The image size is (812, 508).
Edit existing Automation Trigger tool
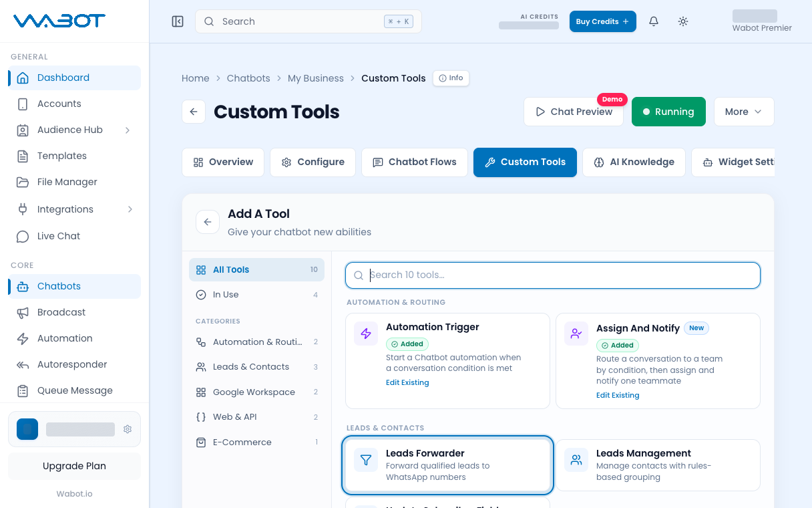[407, 383]
